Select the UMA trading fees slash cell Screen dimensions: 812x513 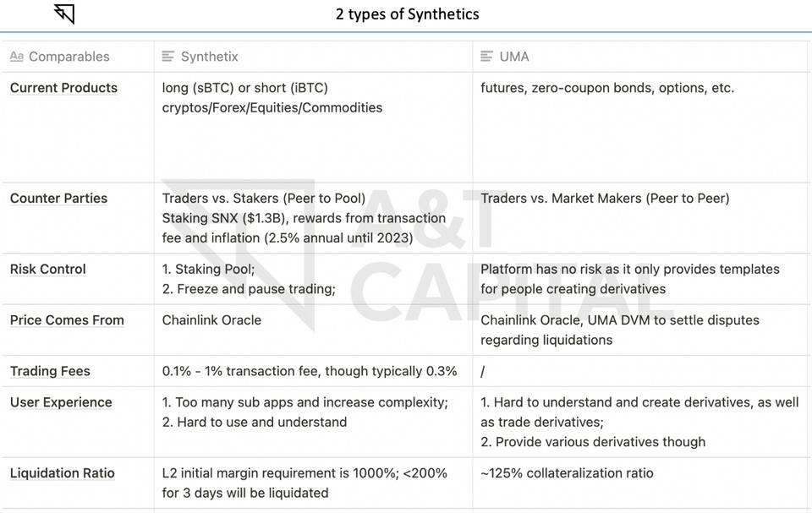(x=639, y=371)
